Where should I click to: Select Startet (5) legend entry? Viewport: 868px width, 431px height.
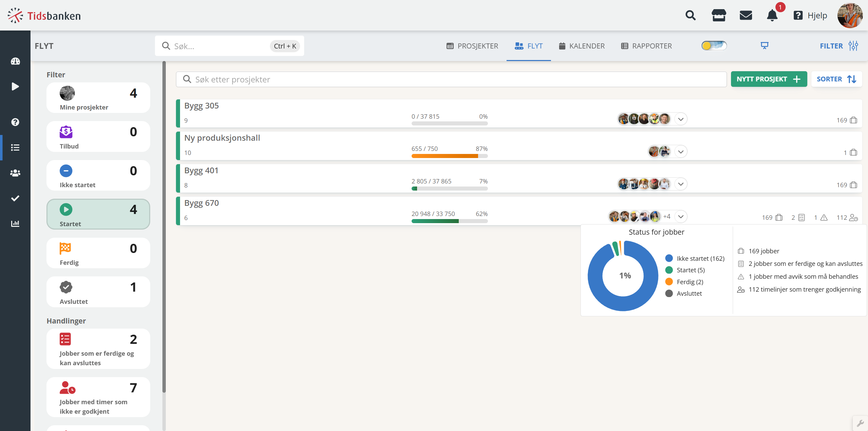pos(685,270)
